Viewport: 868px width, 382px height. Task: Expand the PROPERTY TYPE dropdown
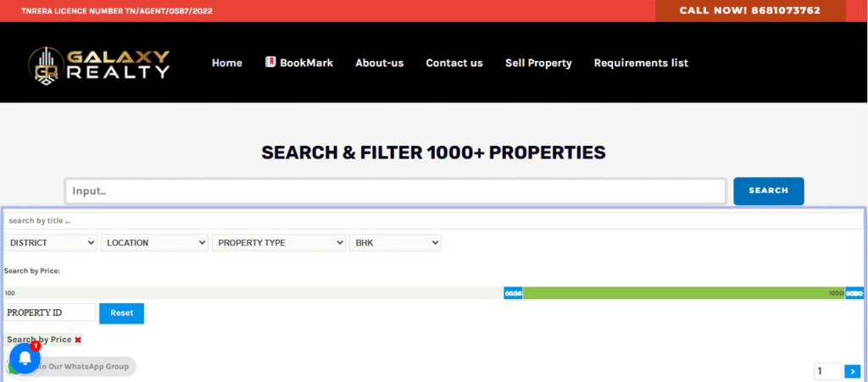(x=280, y=243)
